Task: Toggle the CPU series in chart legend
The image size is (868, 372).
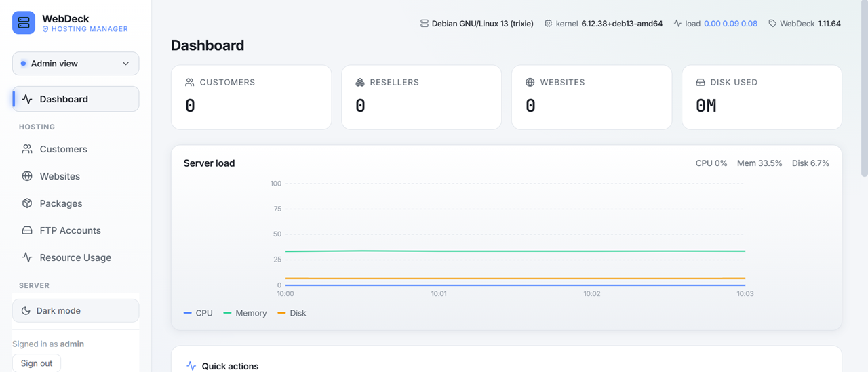Action: (198, 313)
